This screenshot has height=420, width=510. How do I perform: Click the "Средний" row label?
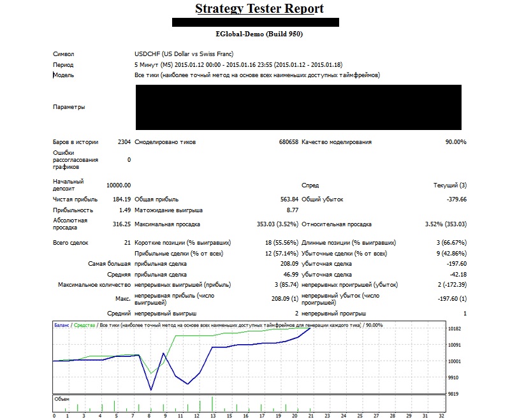119,314
